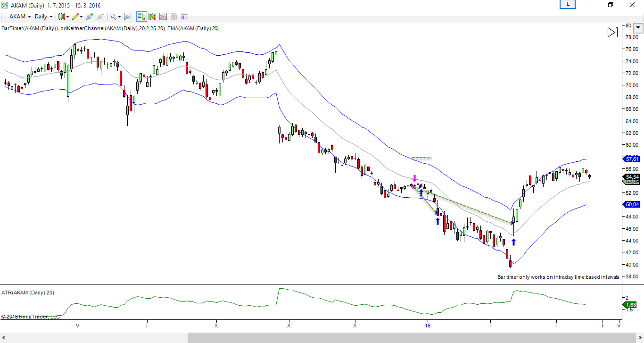Screen dimensions: 644x343
Task: Click the bar timer intraday warning text
Action: [x=558, y=277]
